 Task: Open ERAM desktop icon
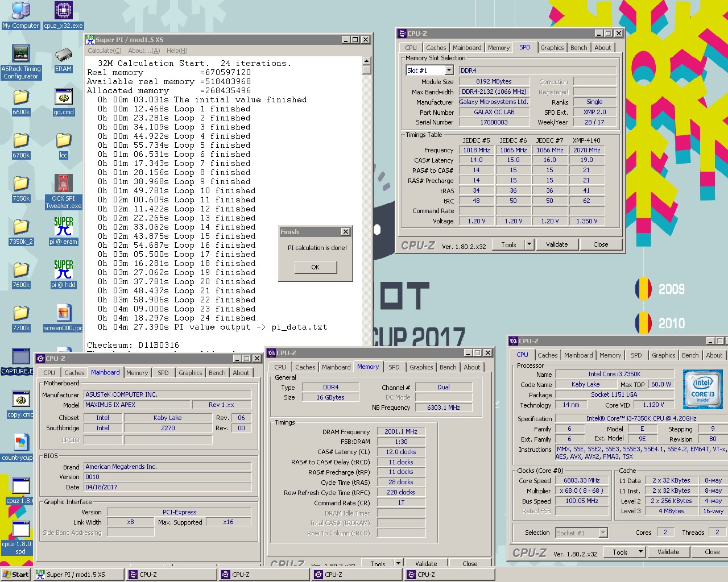[x=63, y=60]
